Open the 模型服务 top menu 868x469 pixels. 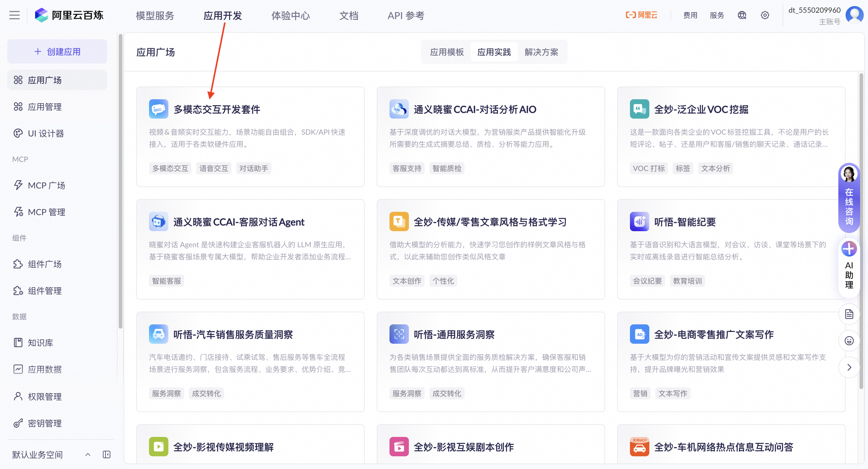(155, 15)
